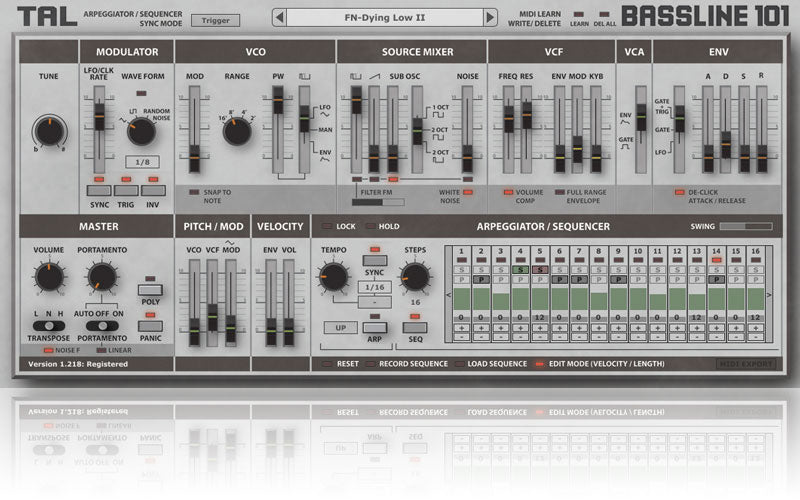Click the TEMPO knob

tap(333, 277)
